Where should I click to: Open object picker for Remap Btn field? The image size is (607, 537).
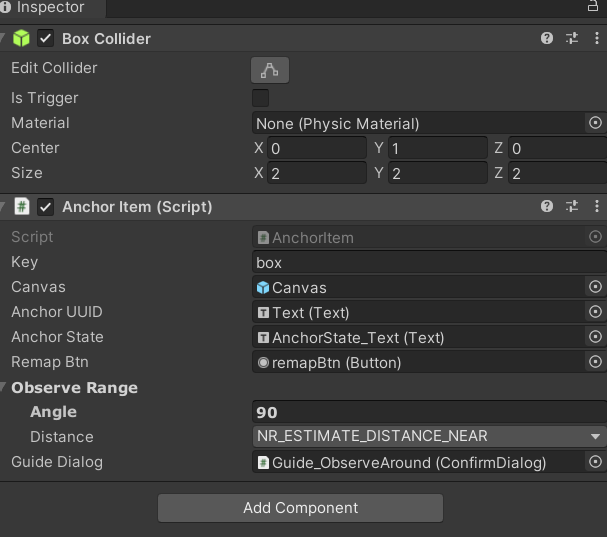595,362
